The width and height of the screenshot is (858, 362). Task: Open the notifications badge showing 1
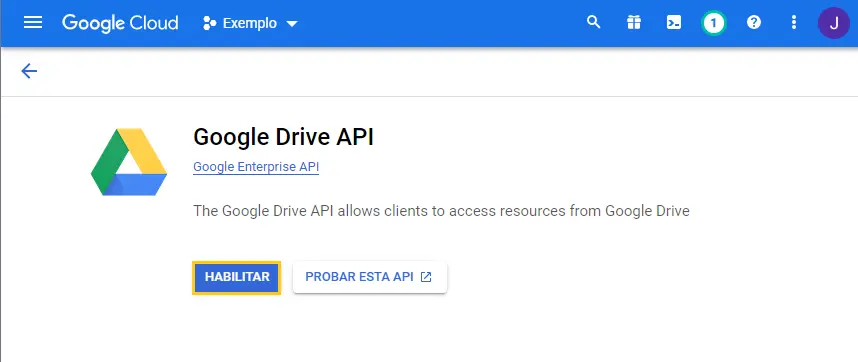coord(714,23)
